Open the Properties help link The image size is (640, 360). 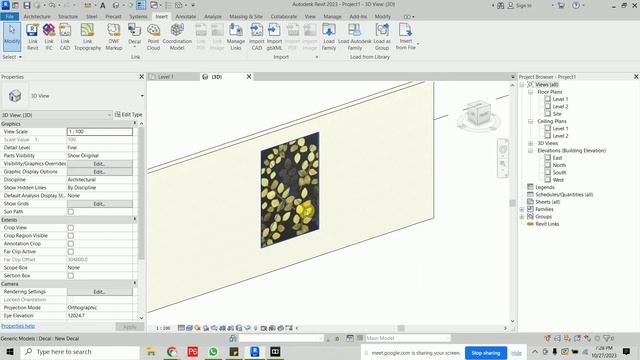pos(18,326)
